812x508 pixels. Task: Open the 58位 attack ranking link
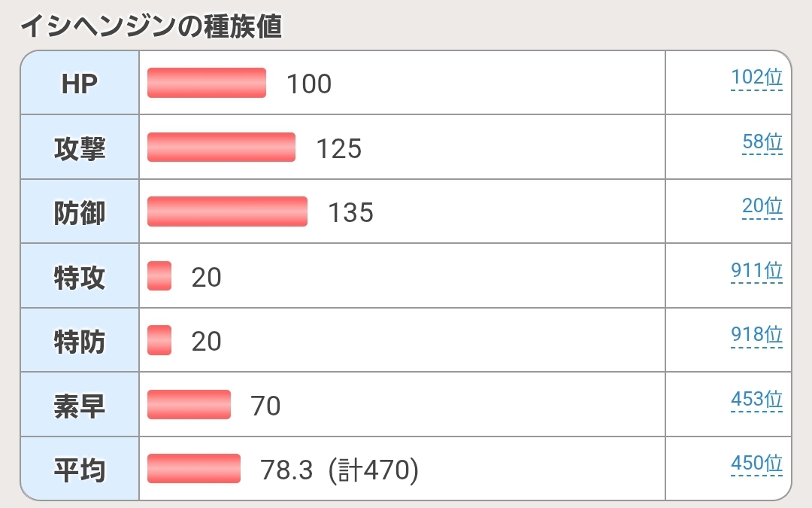(x=762, y=142)
